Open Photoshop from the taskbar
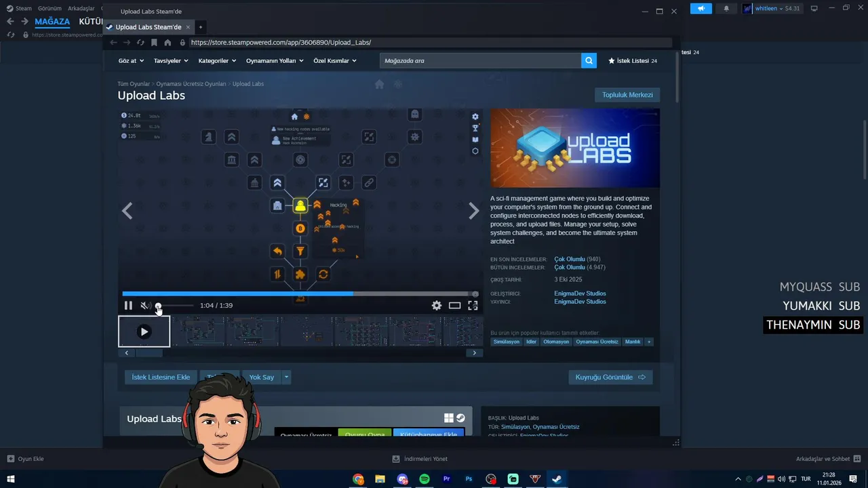 click(469, 479)
